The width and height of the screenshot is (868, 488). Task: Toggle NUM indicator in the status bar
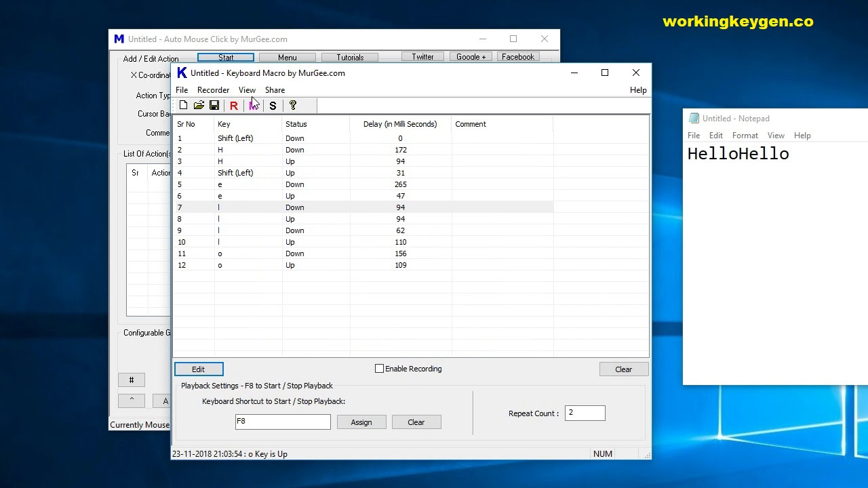coord(602,453)
